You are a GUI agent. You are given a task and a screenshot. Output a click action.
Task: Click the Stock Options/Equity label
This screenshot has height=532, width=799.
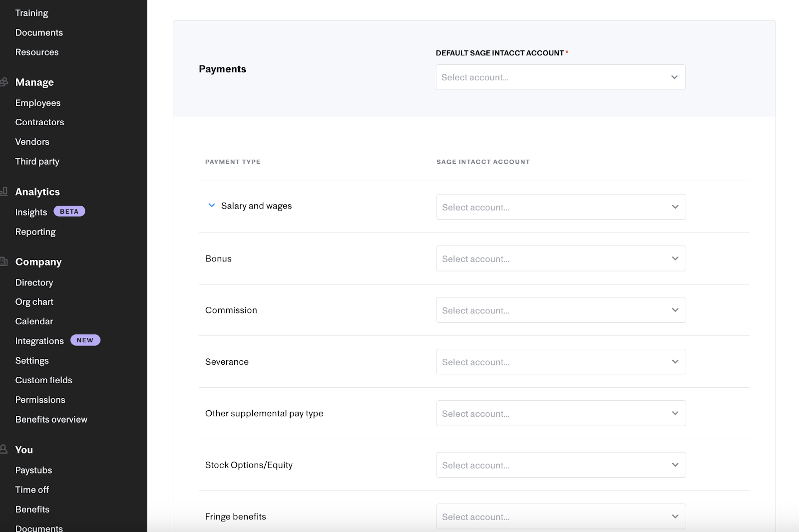[x=249, y=465]
